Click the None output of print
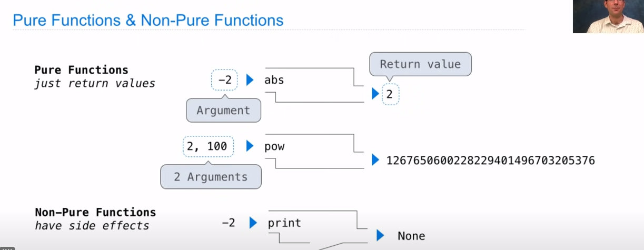Screen dimensions: 644x250 click(411, 236)
